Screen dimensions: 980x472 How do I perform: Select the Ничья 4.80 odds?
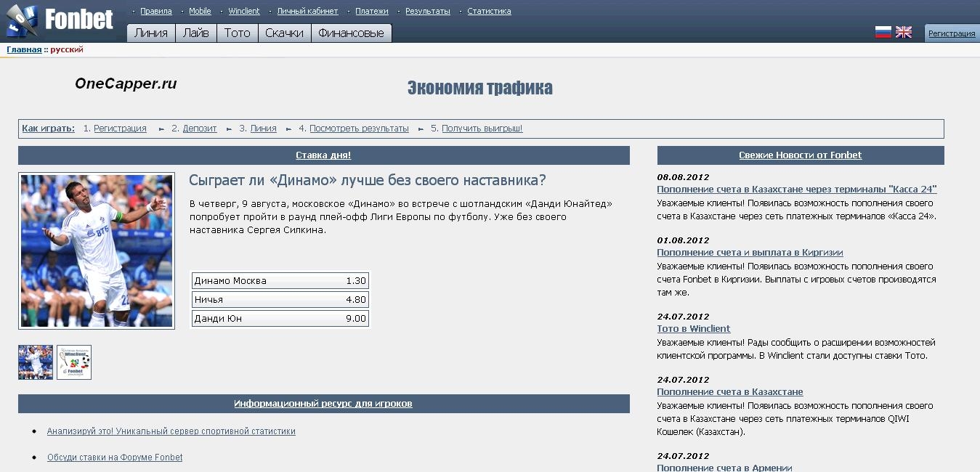coord(280,300)
